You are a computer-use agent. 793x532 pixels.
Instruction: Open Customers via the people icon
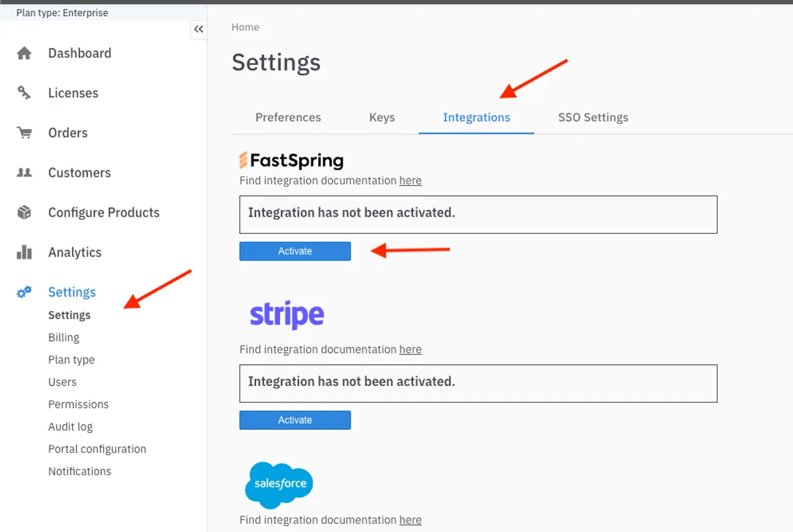pos(24,173)
